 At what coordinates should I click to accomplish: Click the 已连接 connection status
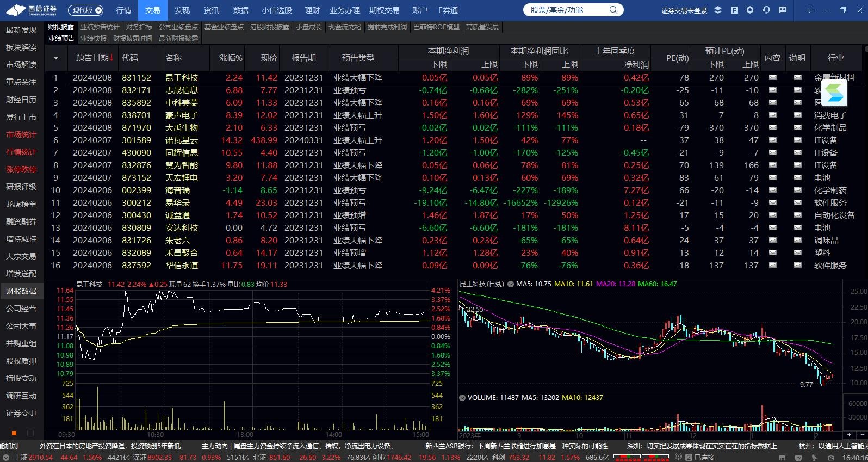coord(704,457)
